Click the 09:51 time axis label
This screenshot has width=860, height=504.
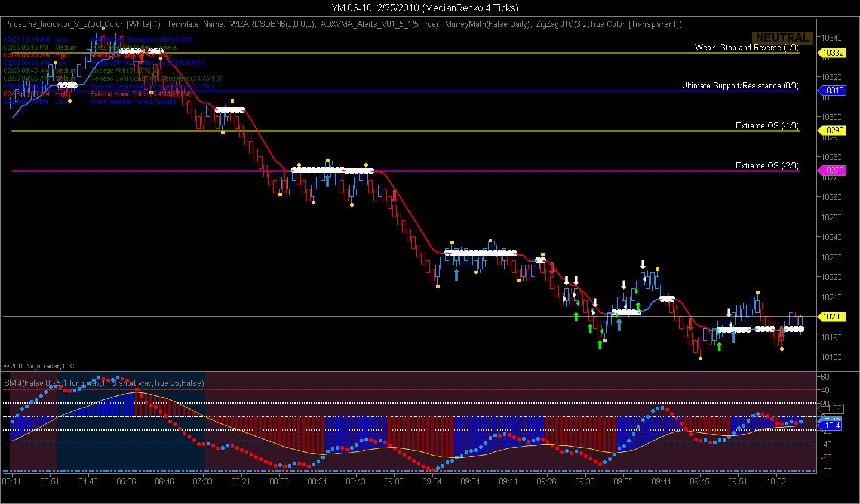pos(738,481)
